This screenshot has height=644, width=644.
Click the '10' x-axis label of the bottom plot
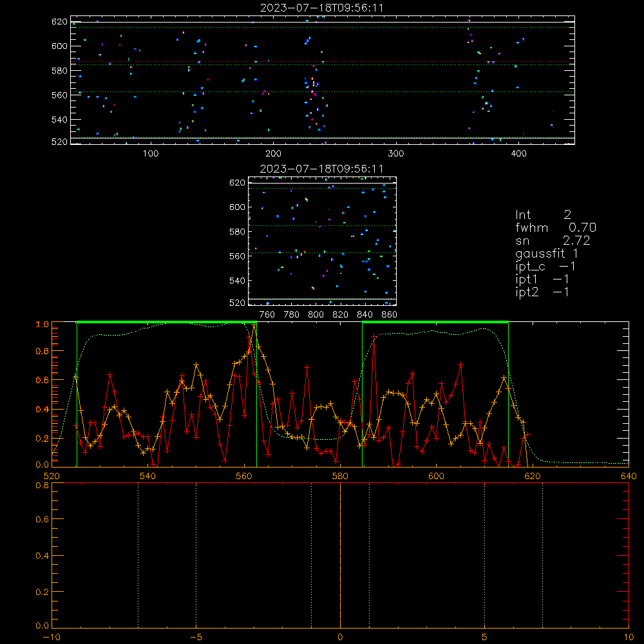click(629, 638)
